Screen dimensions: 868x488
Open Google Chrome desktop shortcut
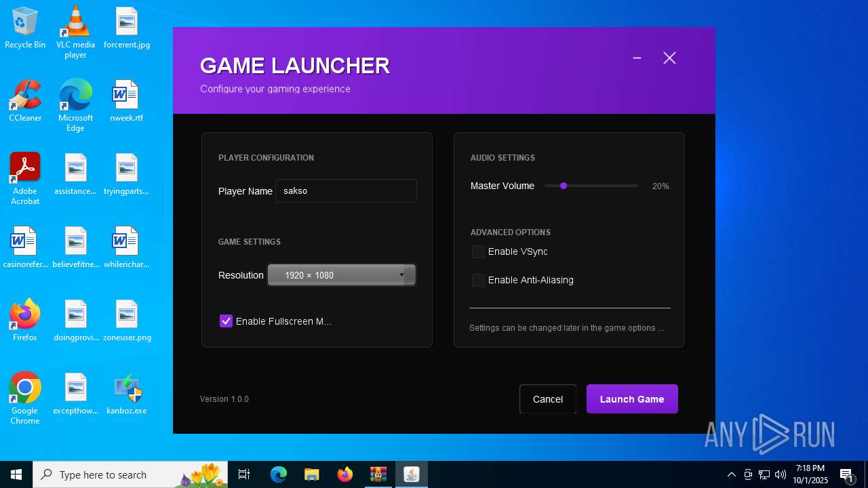point(25,399)
